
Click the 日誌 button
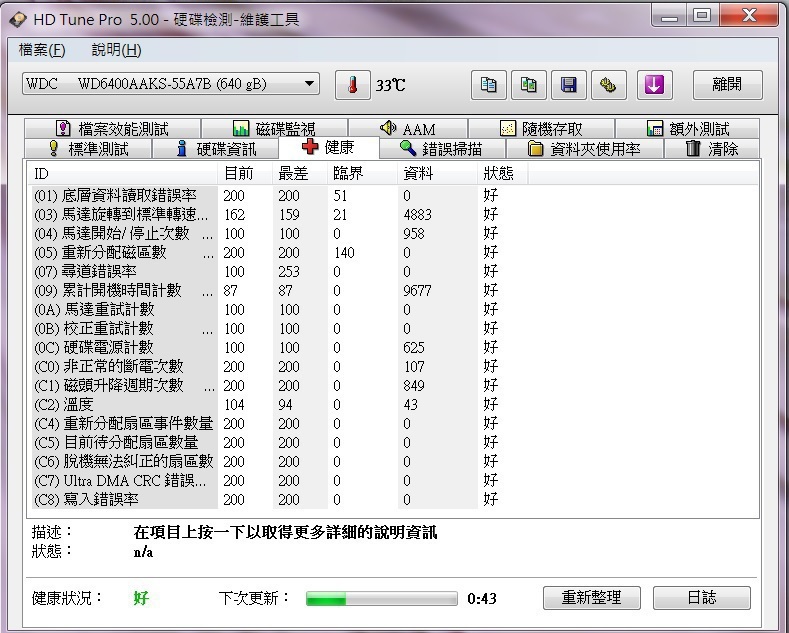click(x=701, y=597)
